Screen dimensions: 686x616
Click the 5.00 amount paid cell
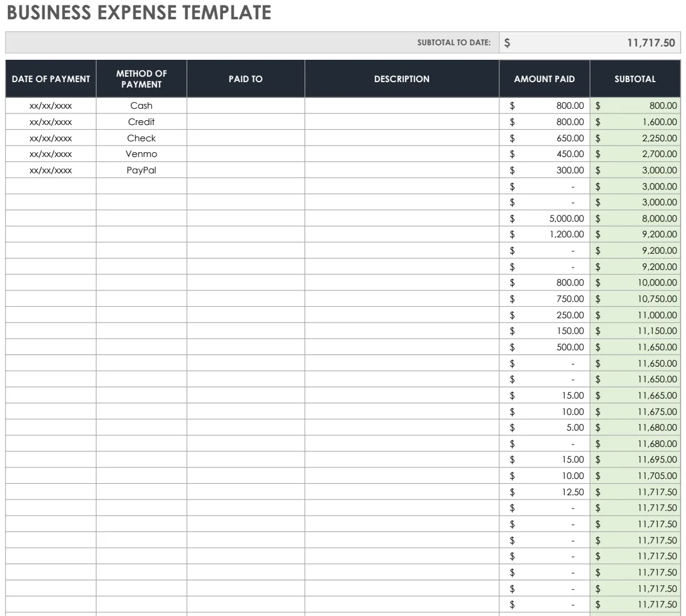pyautogui.click(x=544, y=428)
